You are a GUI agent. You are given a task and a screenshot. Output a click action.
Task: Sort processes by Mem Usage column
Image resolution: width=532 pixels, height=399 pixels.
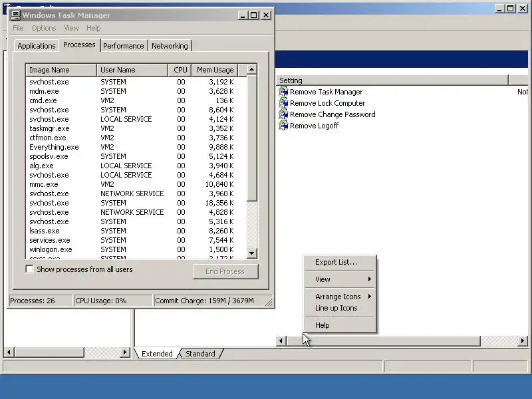215,70
